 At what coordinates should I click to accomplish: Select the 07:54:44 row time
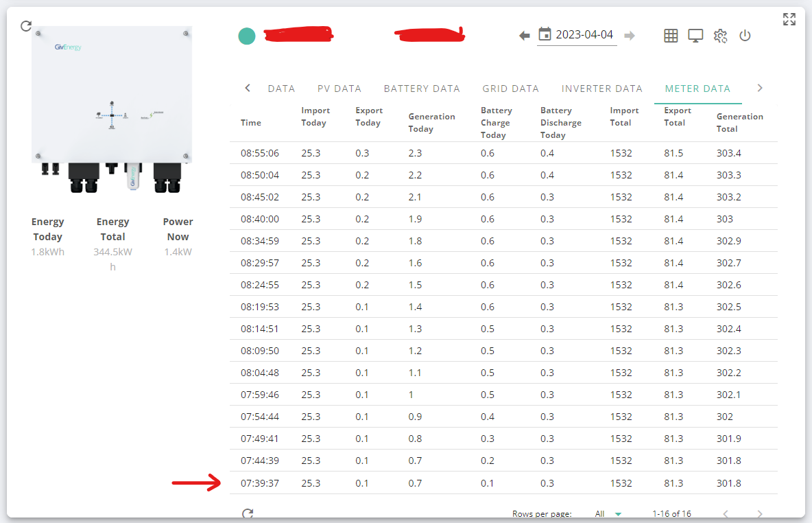pos(259,417)
